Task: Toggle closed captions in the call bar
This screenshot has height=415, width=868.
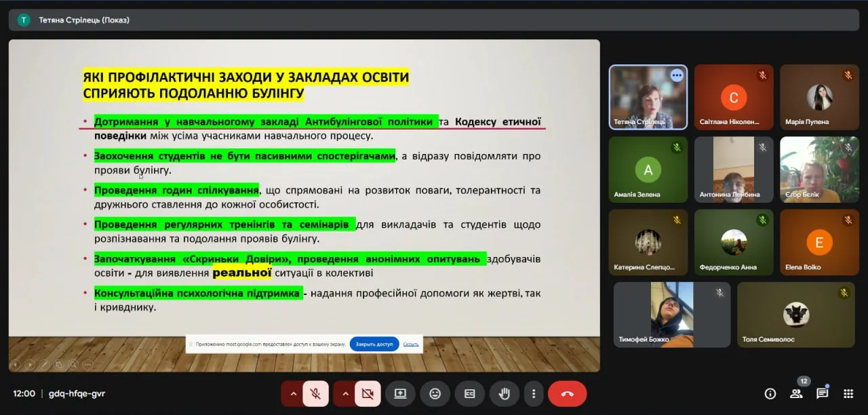Action: click(469, 393)
